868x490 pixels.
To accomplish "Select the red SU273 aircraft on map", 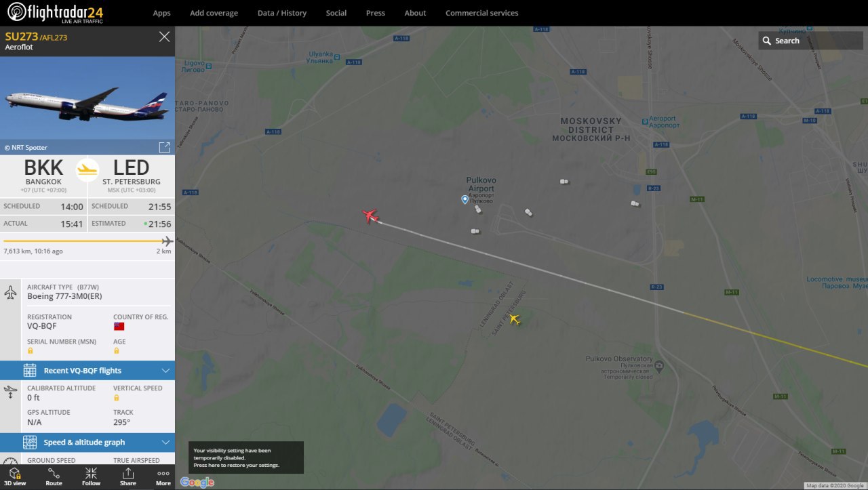I will 370,216.
